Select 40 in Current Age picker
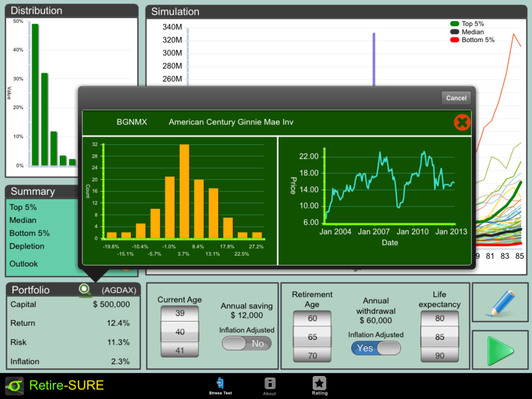 point(180,332)
